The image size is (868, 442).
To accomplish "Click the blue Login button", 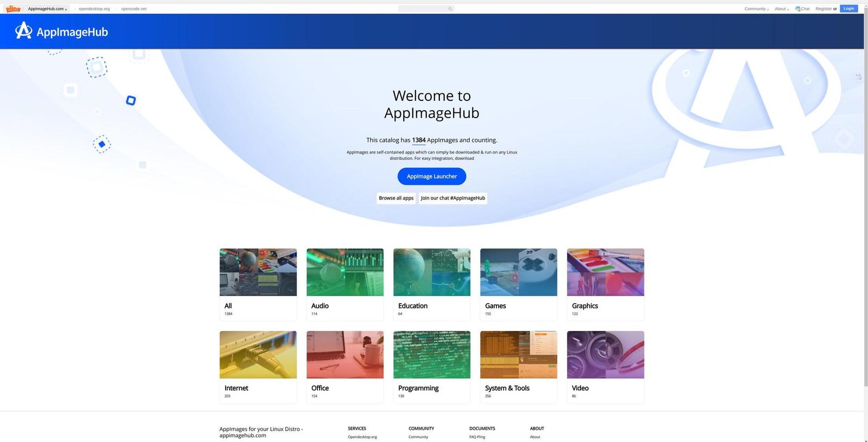I will point(849,9).
